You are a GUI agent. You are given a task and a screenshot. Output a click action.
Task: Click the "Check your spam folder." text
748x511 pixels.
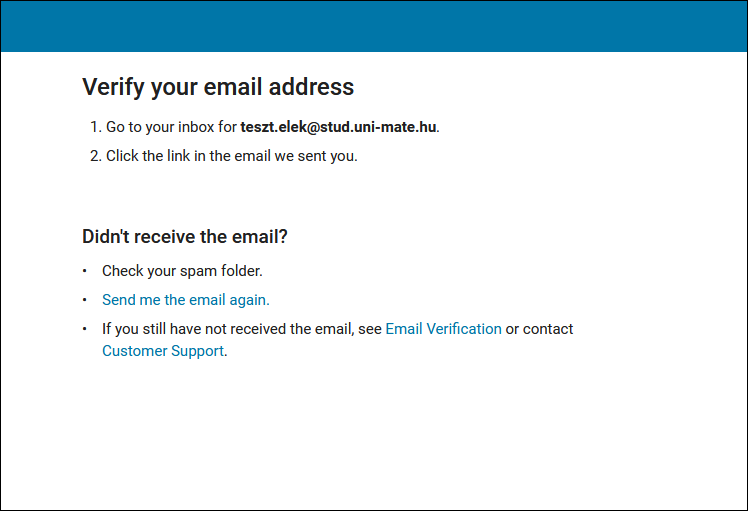click(182, 271)
